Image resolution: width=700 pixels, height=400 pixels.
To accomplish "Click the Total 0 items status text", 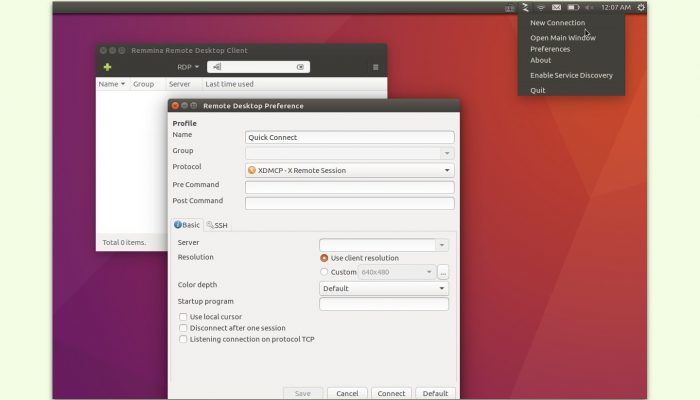I will tap(124, 242).
